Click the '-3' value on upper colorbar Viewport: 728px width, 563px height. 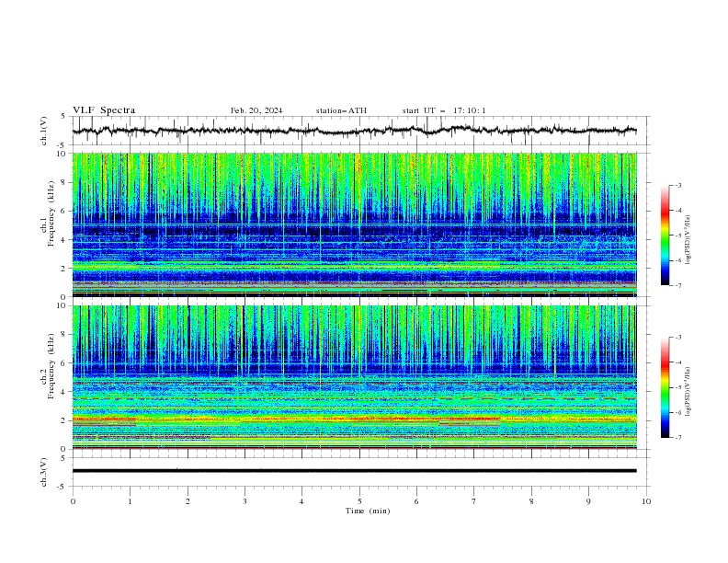point(677,185)
